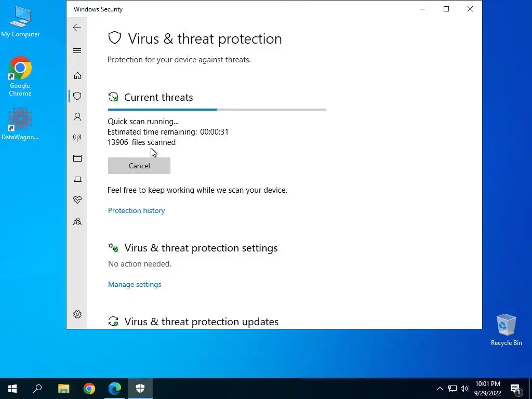
Task: Open Firewall & network protection icon
Action: coord(77,137)
